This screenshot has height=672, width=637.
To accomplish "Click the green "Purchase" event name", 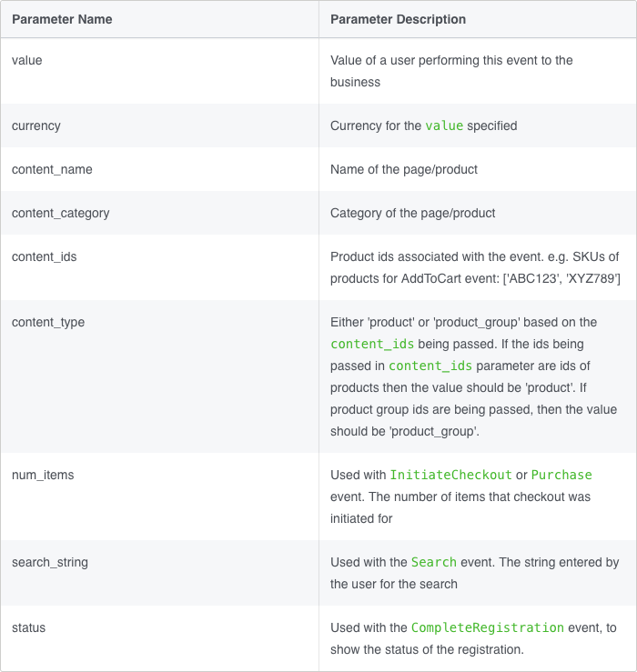I will pos(561,475).
